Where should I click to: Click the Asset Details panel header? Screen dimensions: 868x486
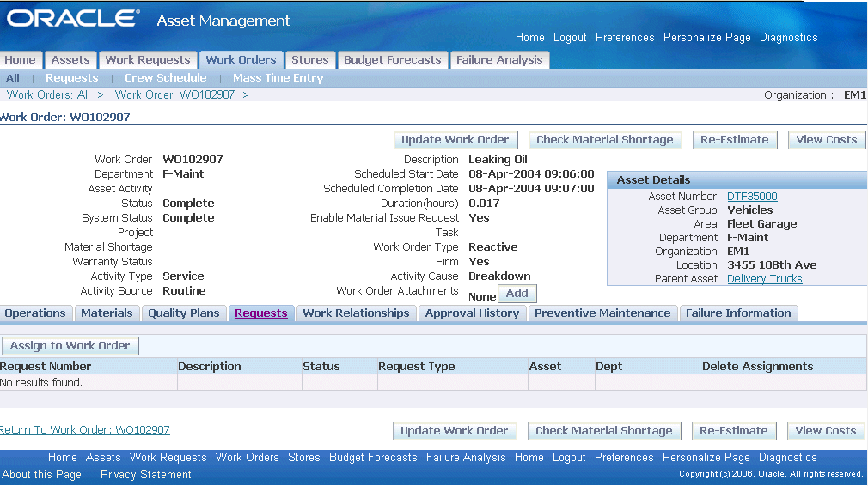[737, 179]
